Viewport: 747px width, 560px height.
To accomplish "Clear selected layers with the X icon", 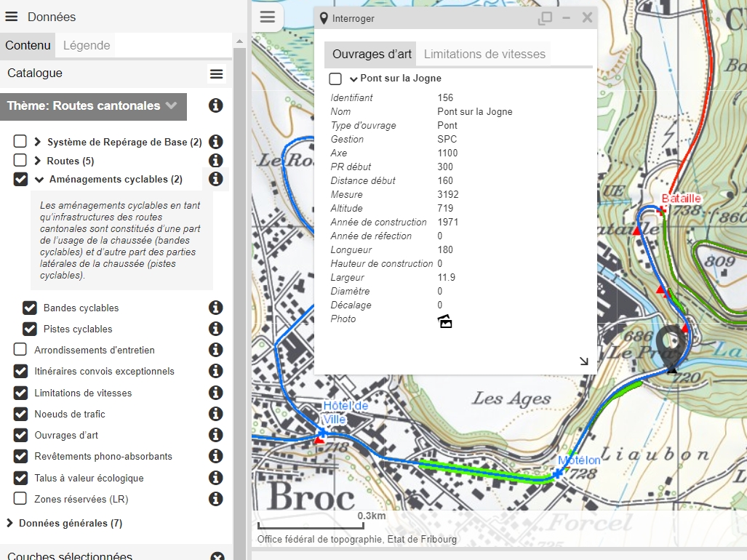I will 217,556.
